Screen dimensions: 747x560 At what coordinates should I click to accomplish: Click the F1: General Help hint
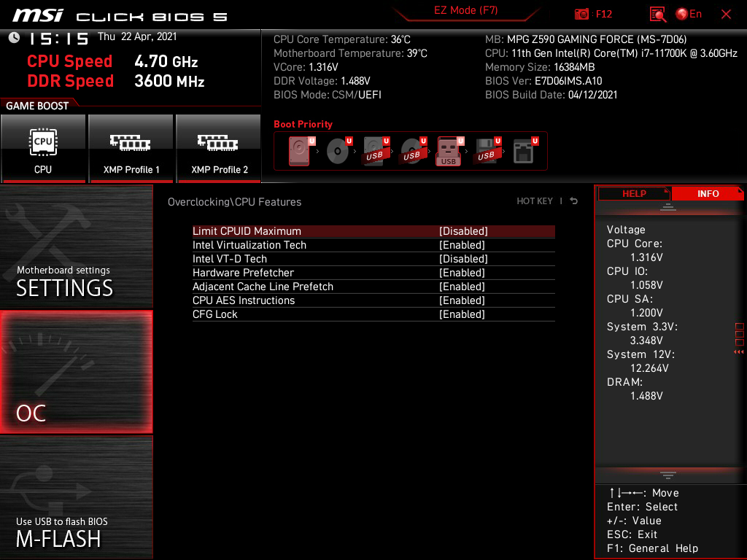(x=652, y=548)
